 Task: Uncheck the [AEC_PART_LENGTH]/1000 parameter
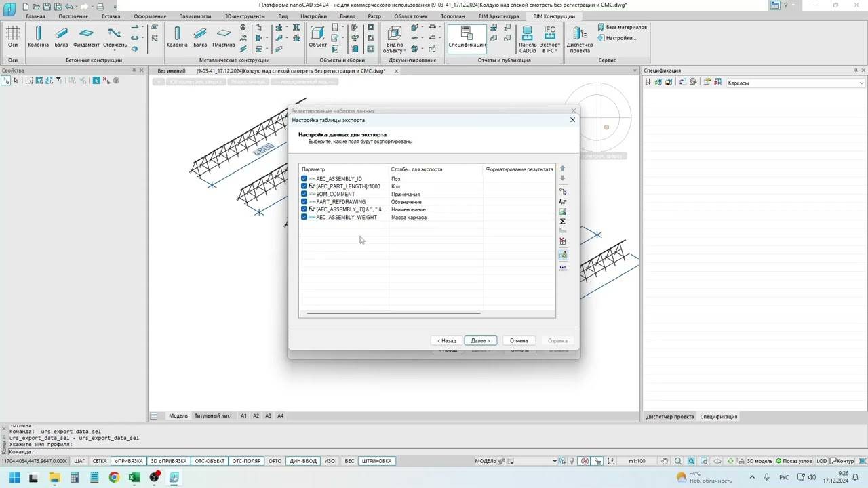(x=304, y=186)
